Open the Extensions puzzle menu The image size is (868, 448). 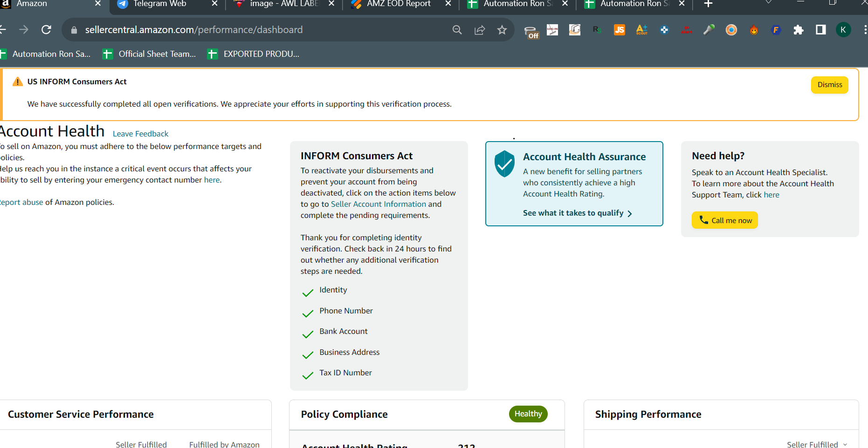click(799, 30)
